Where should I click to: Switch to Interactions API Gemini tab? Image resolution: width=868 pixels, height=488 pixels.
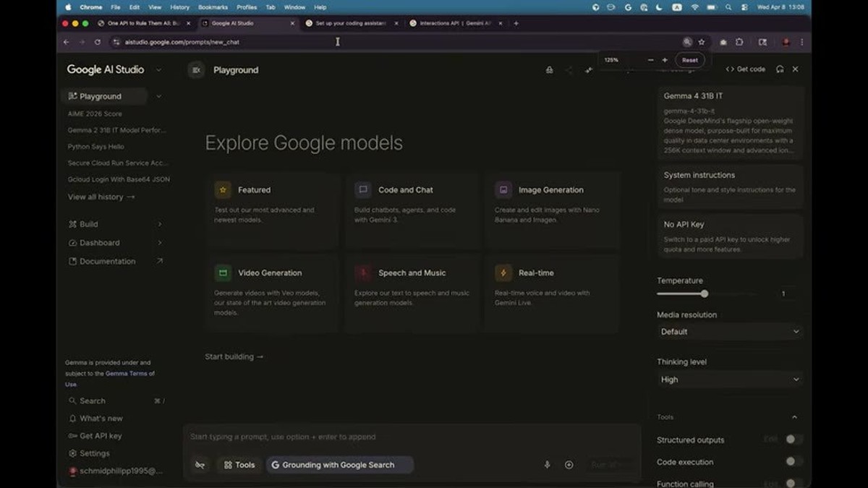click(455, 23)
